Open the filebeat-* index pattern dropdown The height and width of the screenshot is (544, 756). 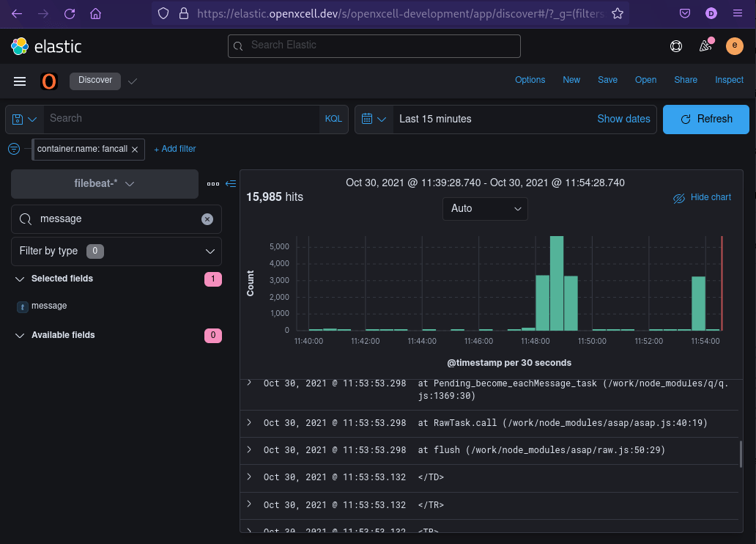105,184
